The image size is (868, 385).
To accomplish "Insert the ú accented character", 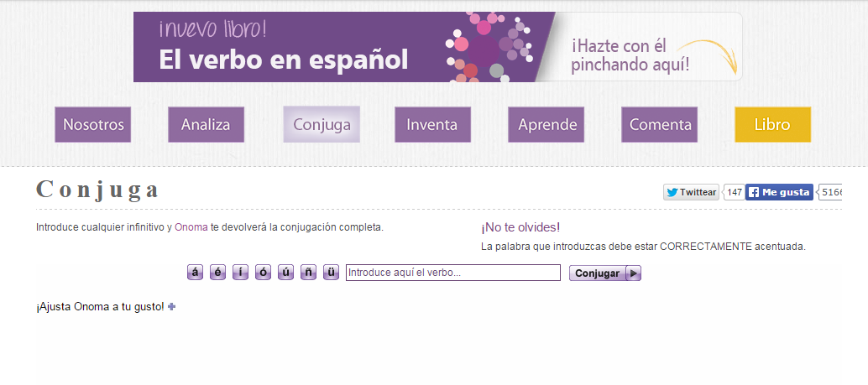I will click(x=285, y=273).
